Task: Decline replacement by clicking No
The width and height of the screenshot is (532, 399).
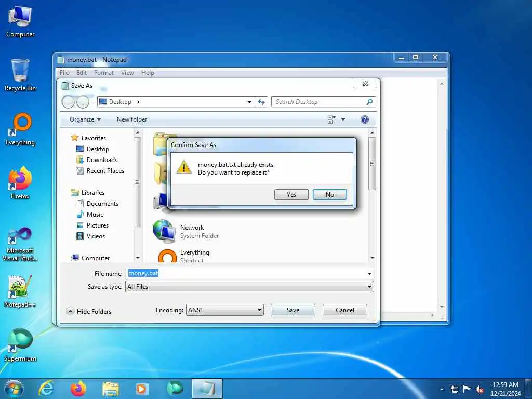Action: [329, 194]
